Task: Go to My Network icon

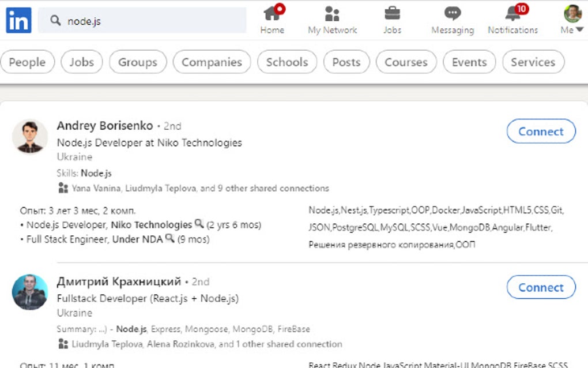Action: [x=332, y=14]
